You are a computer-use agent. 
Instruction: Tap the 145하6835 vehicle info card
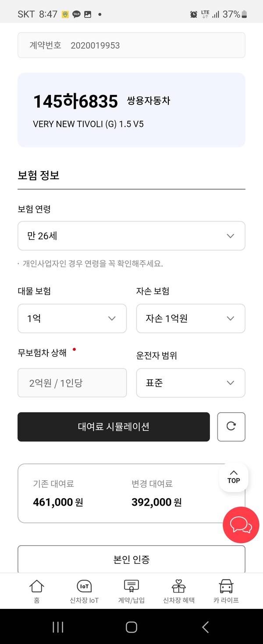pos(131,110)
